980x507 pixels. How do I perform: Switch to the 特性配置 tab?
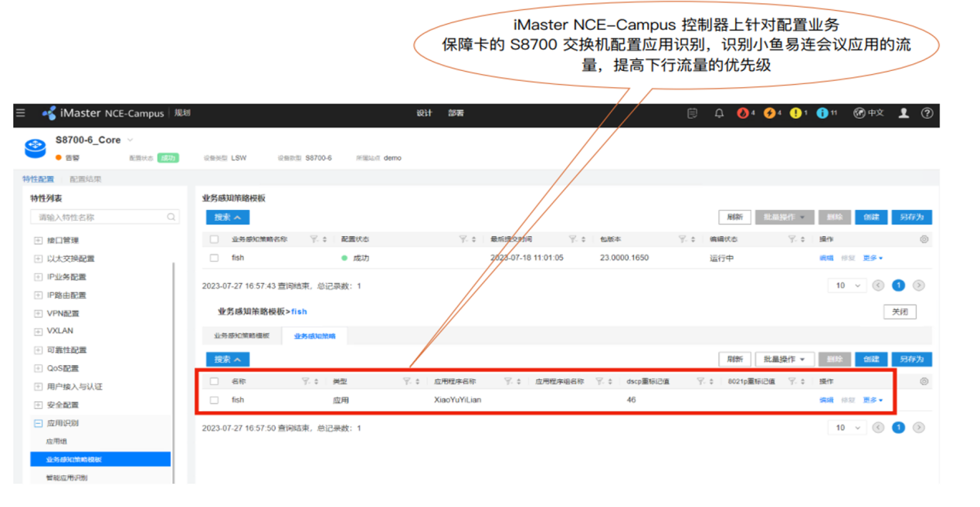point(38,179)
